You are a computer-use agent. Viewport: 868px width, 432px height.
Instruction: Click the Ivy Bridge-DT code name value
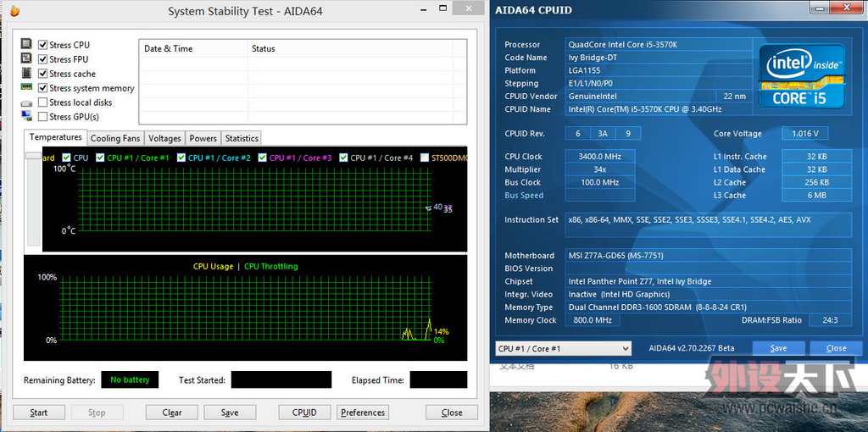(x=659, y=58)
